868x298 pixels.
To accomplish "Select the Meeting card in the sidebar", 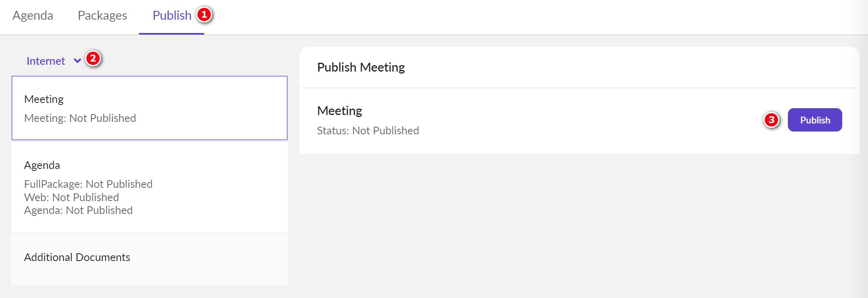I will coord(149,108).
